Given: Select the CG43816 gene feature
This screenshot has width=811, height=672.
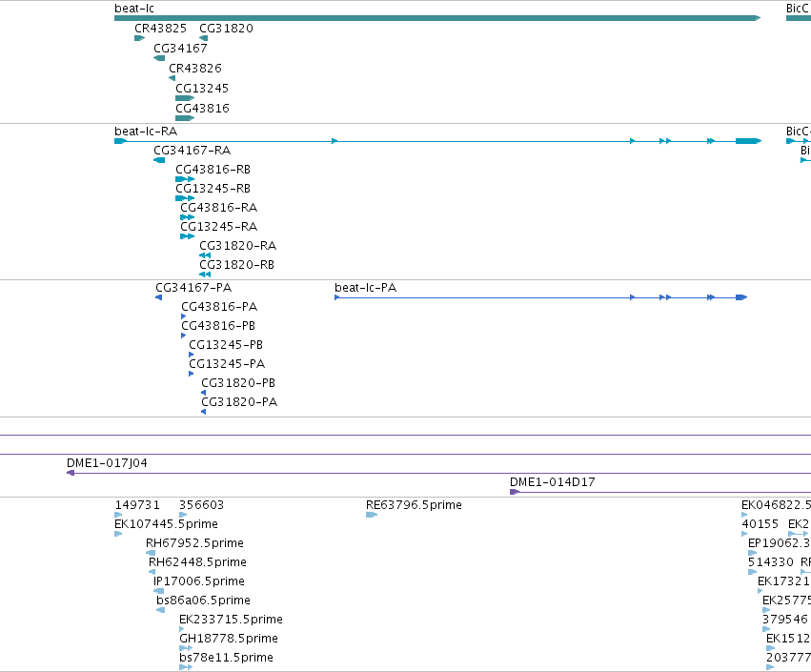Looking at the screenshot, I should [185, 118].
